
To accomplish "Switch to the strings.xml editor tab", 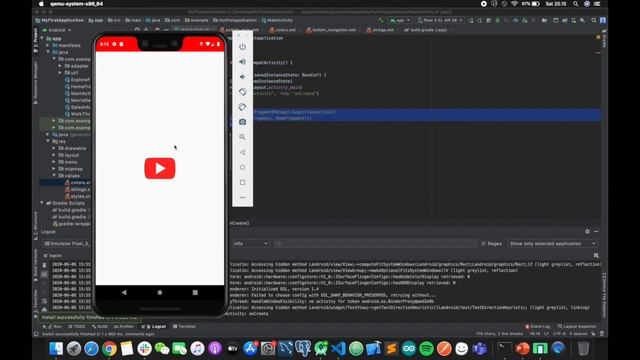I will click(x=380, y=30).
